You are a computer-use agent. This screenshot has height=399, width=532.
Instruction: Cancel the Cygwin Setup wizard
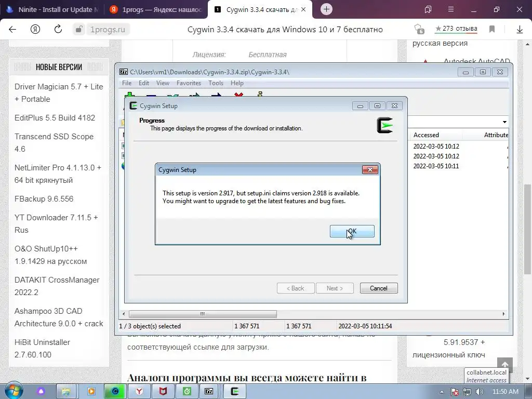coord(379,288)
